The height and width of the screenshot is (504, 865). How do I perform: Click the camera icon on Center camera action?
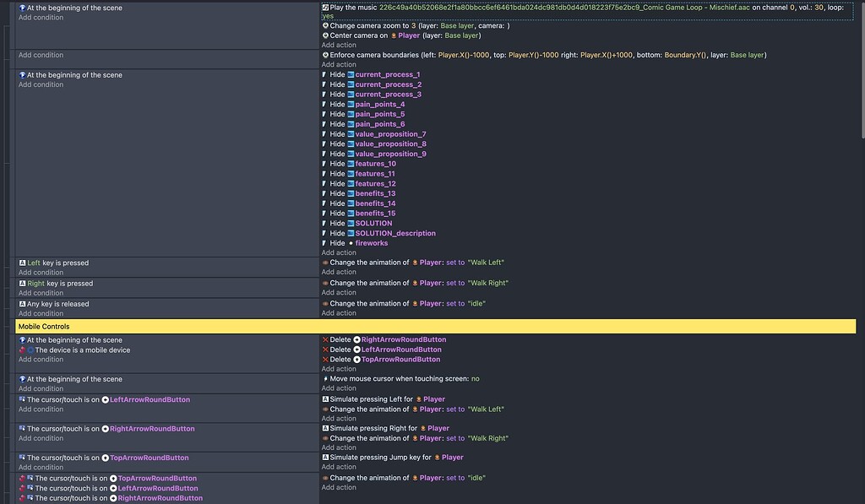pos(325,35)
